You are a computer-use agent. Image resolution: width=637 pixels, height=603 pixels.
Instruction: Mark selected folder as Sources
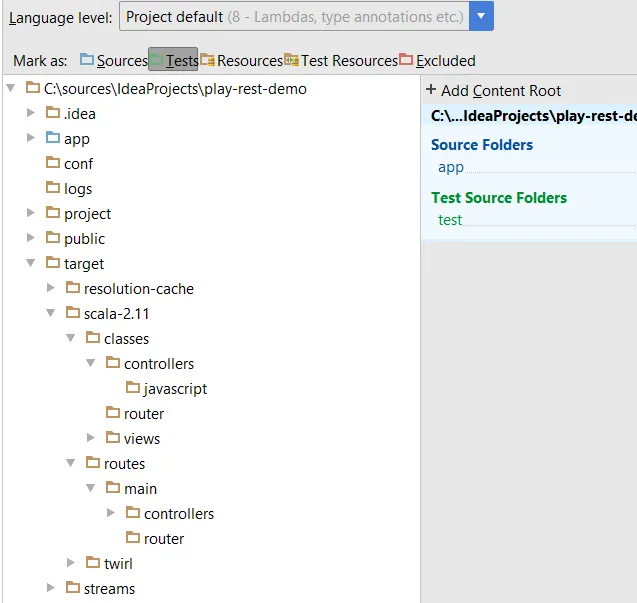[114, 61]
